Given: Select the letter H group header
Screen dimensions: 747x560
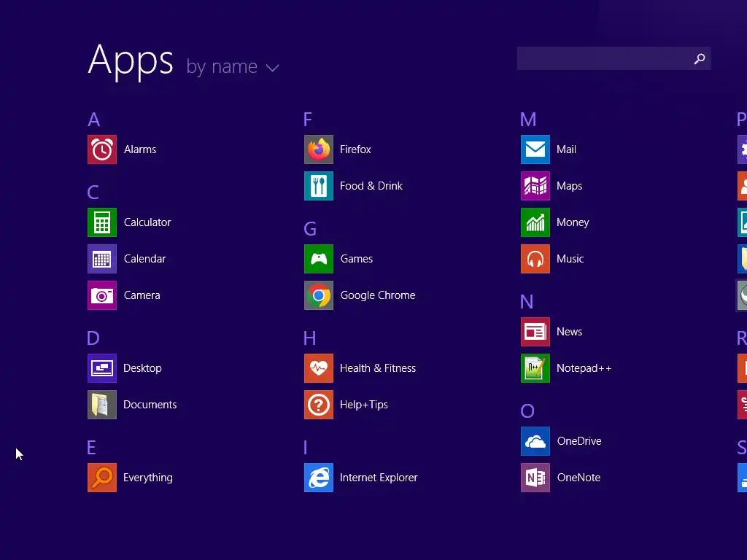Looking at the screenshot, I should point(309,338).
